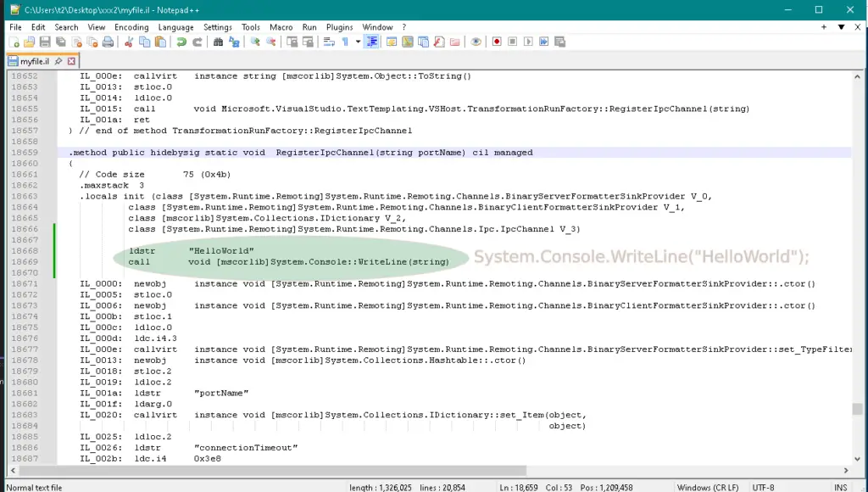Click the plus button at top right
This screenshot has width=868, height=492.
[x=824, y=27]
